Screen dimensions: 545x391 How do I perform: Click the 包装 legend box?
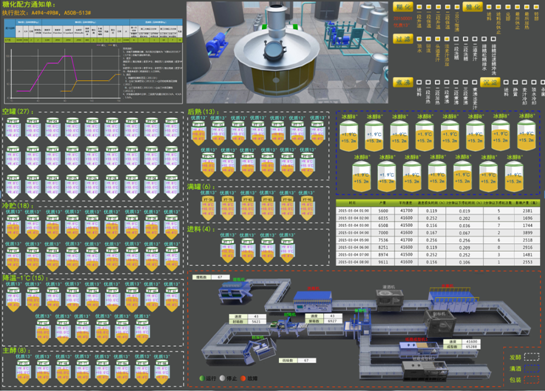coord(531,380)
